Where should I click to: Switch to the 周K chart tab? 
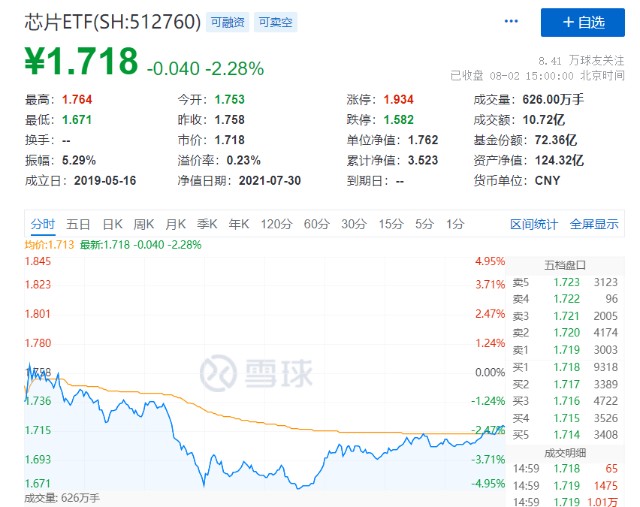tap(144, 224)
